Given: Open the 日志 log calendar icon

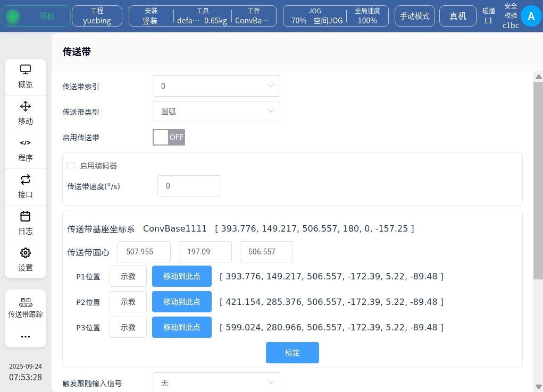Looking at the screenshot, I should pos(26,216).
